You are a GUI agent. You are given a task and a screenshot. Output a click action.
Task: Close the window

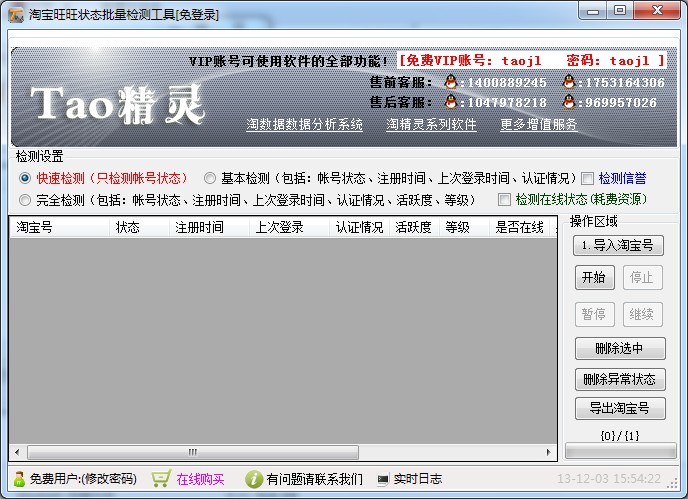(x=657, y=11)
